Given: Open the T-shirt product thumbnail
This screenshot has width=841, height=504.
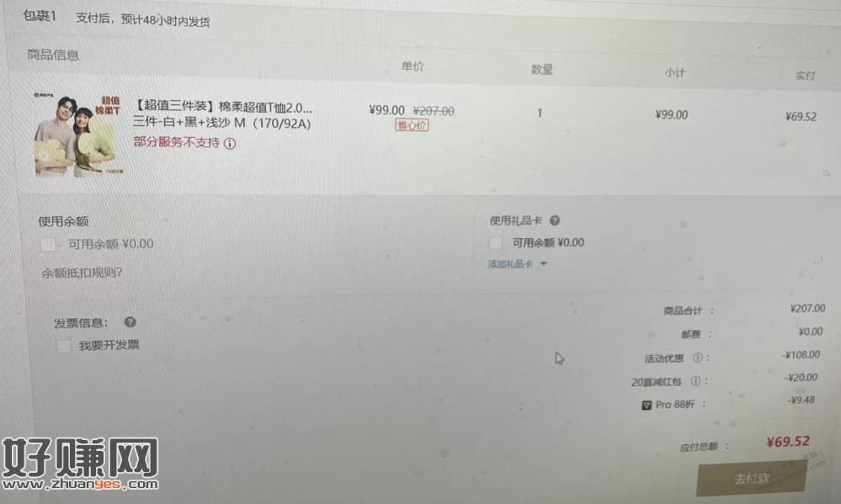Looking at the screenshot, I should coord(78,134).
